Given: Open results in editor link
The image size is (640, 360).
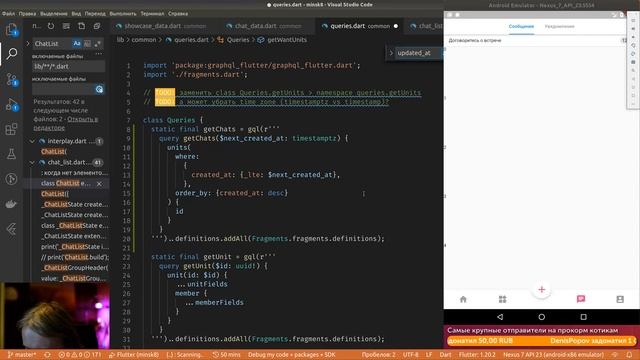Looking at the screenshot, I should coord(65,123).
